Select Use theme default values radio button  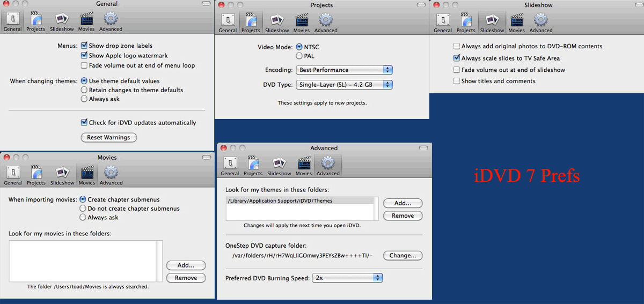point(84,81)
